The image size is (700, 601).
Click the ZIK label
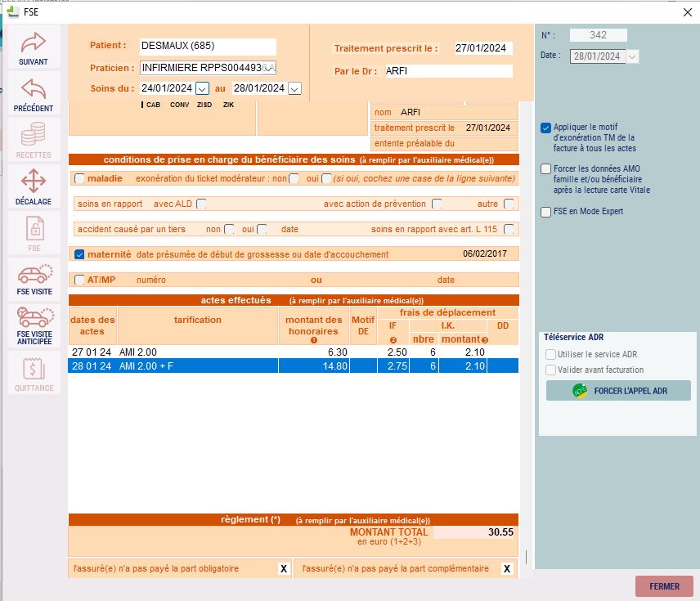pos(229,105)
